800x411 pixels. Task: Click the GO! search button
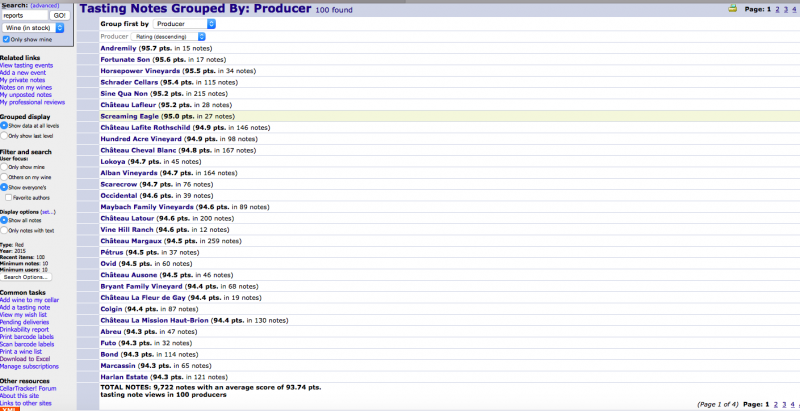click(60, 15)
